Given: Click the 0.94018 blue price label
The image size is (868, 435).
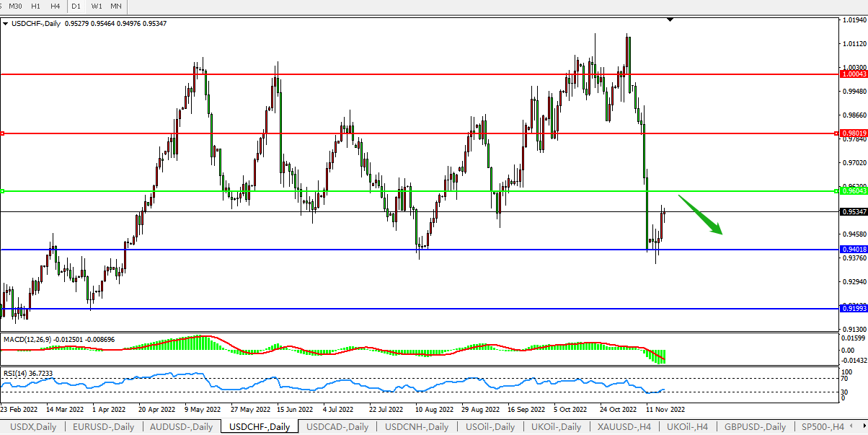Looking at the screenshot, I should pyautogui.click(x=854, y=250).
